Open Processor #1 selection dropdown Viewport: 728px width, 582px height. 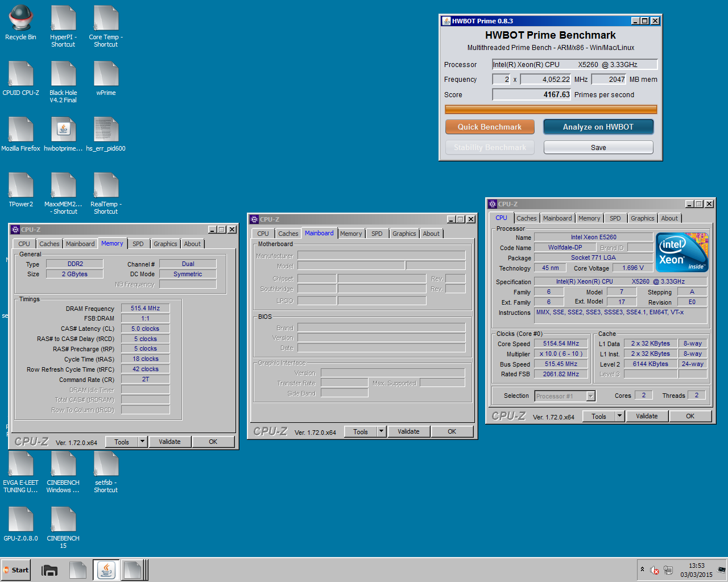point(565,396)
